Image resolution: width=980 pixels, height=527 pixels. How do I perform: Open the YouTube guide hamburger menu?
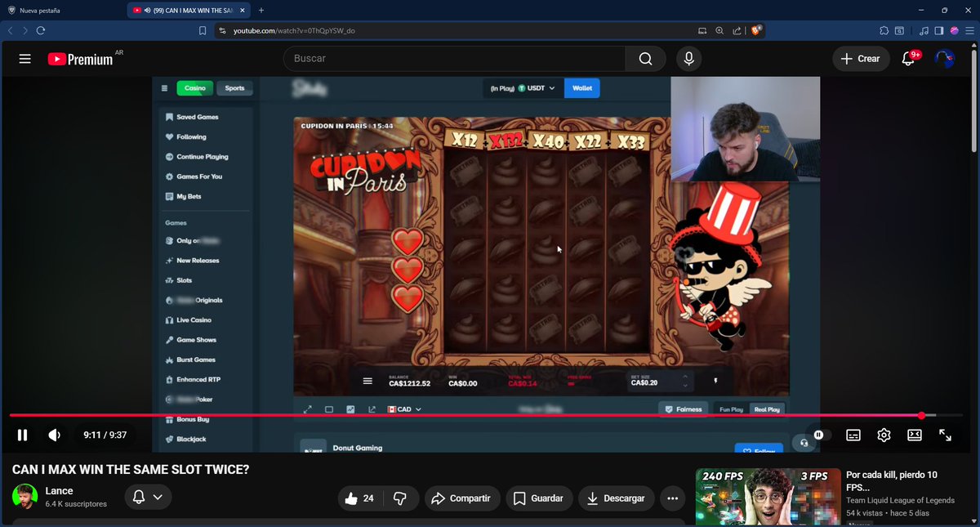pos(24,59)
